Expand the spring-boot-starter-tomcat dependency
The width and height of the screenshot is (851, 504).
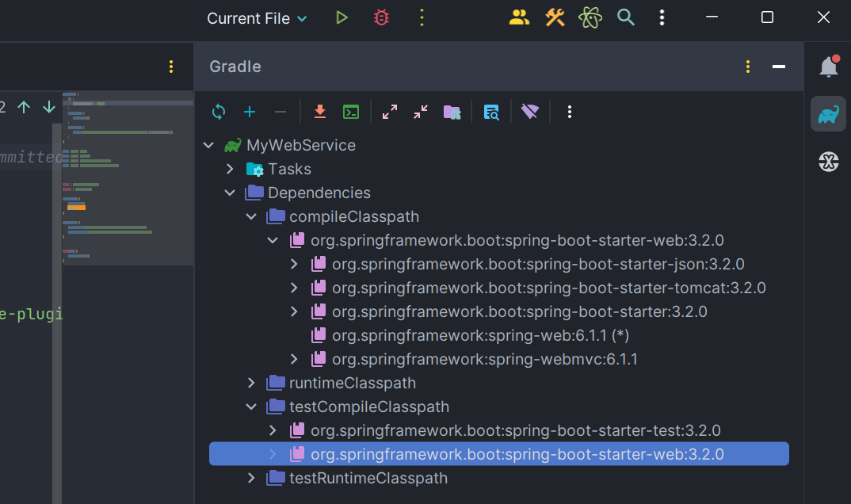(x=294, y=288)
